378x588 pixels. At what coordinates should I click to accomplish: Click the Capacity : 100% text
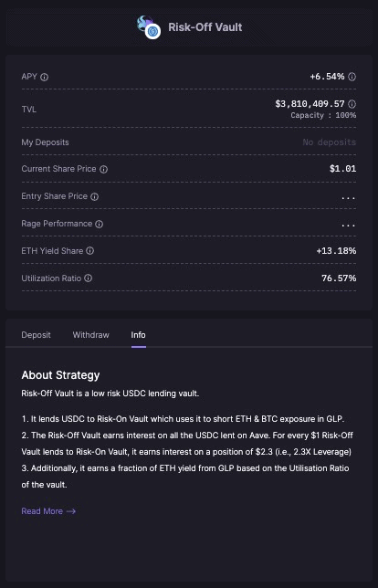pos(323,115)
